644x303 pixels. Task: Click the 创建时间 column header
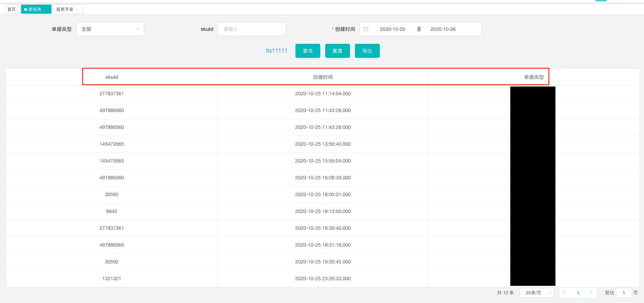[x=323, y=77]
